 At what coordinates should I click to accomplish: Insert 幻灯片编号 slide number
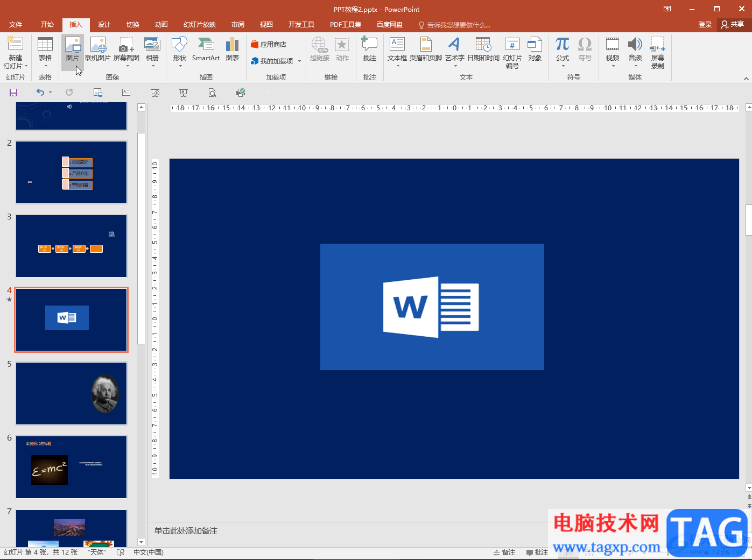(512, 53)
